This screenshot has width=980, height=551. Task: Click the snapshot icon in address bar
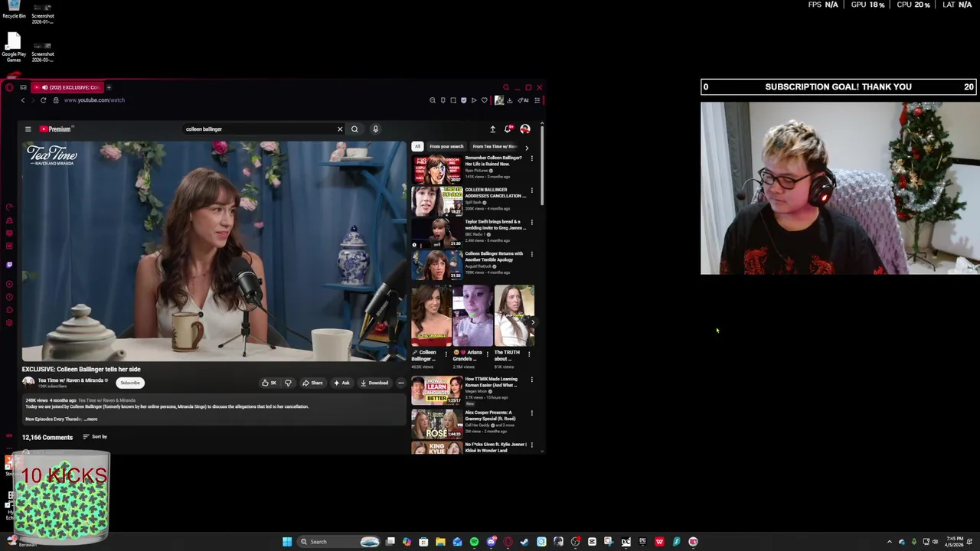[452, 100]
